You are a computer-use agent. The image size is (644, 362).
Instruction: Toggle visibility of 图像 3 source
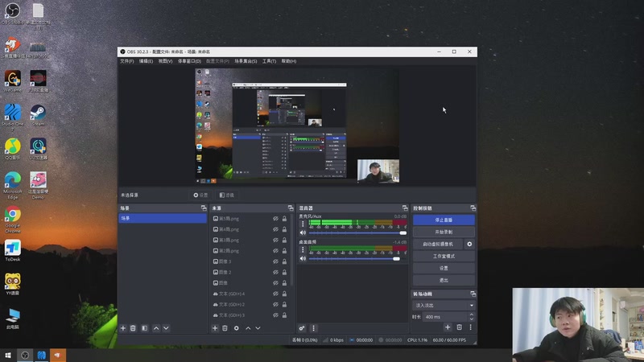click(x=275, y=261)
